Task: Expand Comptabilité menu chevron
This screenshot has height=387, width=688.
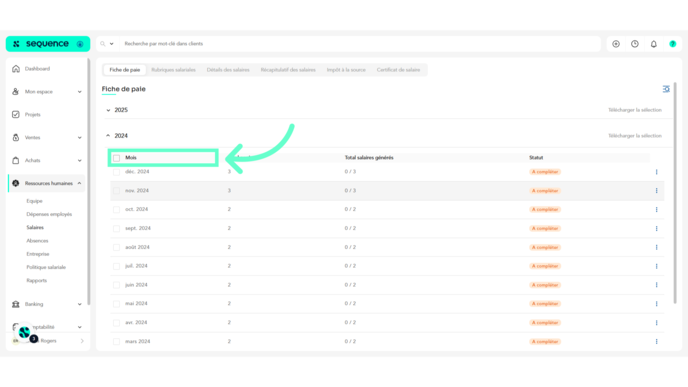Action: tap(79, 327)
